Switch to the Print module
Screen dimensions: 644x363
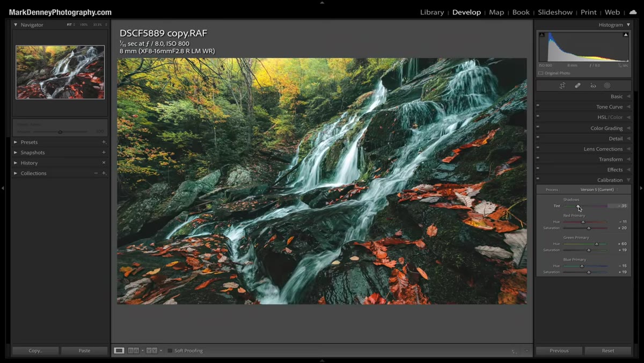[x=588, y=12]
